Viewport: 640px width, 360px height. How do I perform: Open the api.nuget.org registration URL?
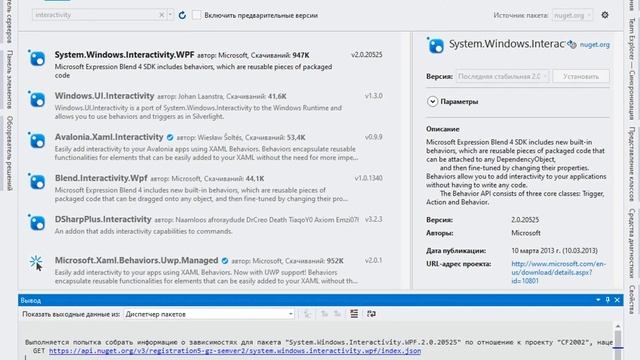point(235,351)
